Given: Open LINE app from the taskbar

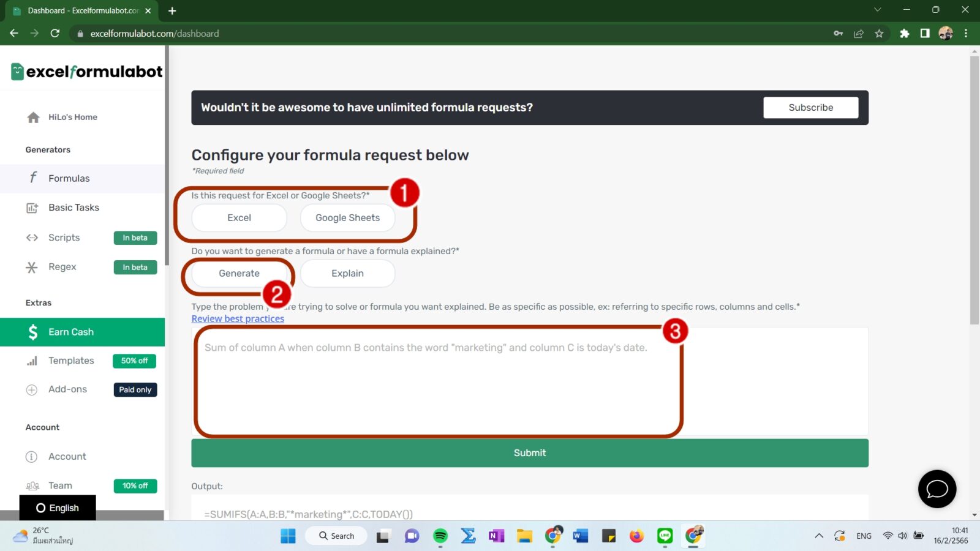Looking at the screenshot, I should click(x=665, y=536).
